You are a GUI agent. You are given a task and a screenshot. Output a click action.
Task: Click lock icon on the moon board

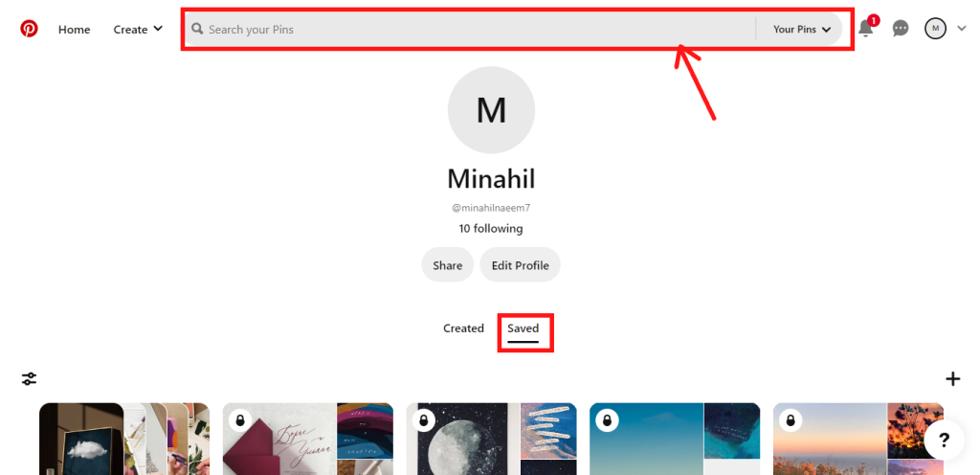click(x=425, y=421)
